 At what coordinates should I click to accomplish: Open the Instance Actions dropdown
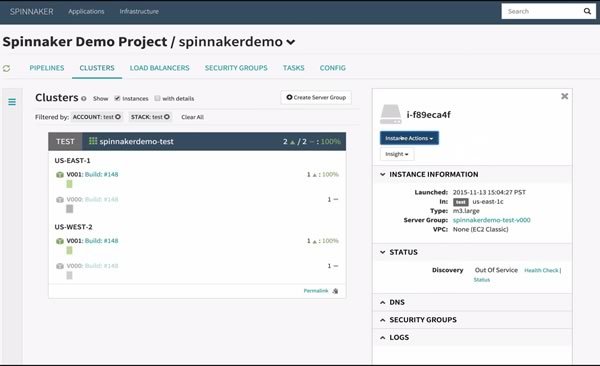[x=409, y=138]
